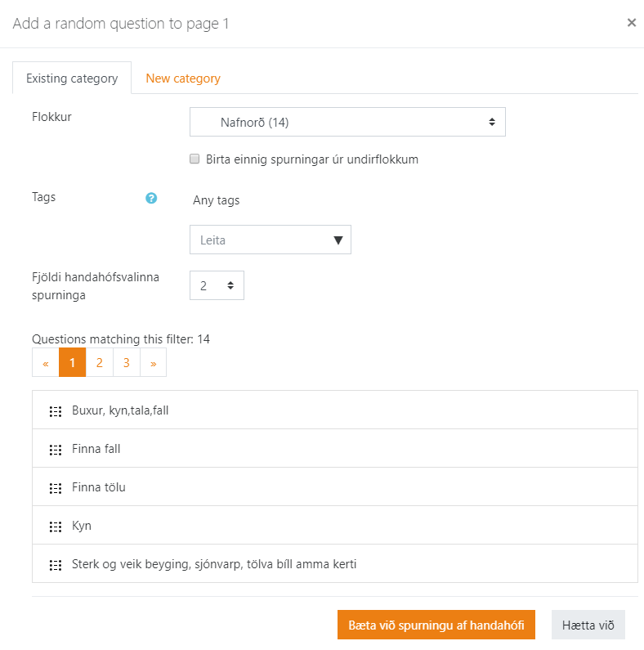Open the number of random questions selector
Screen dimensions: 644x650
(x=217, y=285)
